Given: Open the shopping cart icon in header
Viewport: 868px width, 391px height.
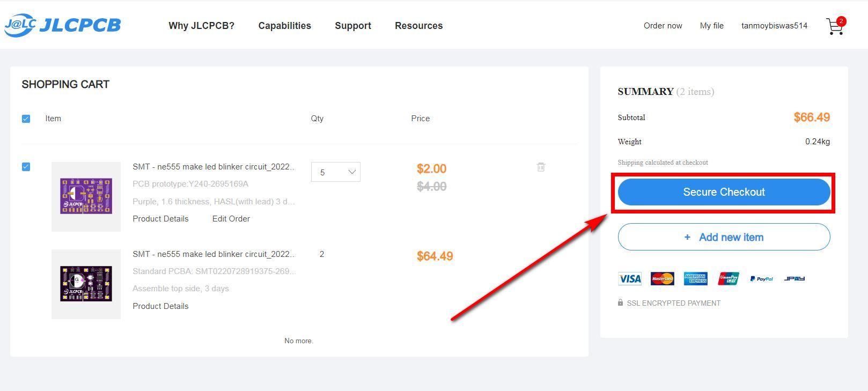Looking at the screenshot, I should coord(835,26).
